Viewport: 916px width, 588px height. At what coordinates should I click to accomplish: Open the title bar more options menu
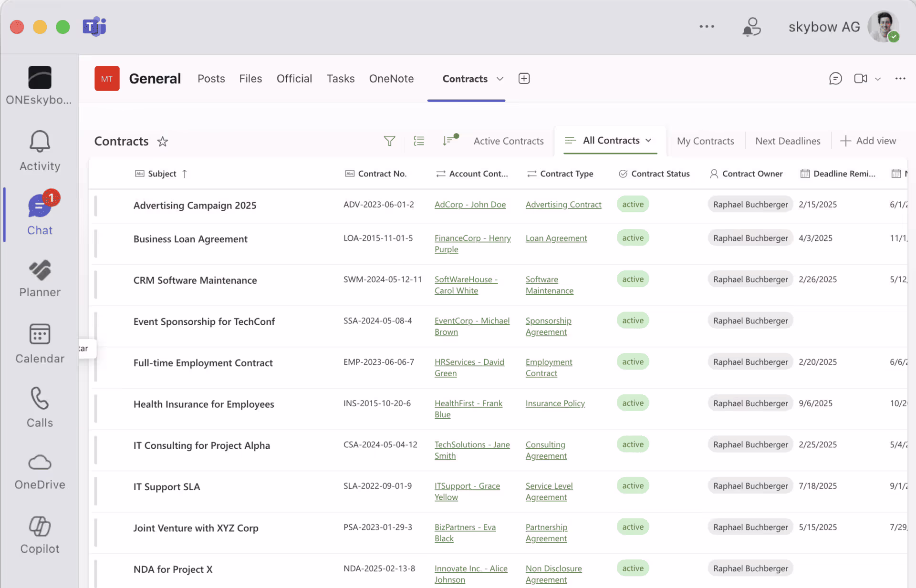(x=707, y=27)
